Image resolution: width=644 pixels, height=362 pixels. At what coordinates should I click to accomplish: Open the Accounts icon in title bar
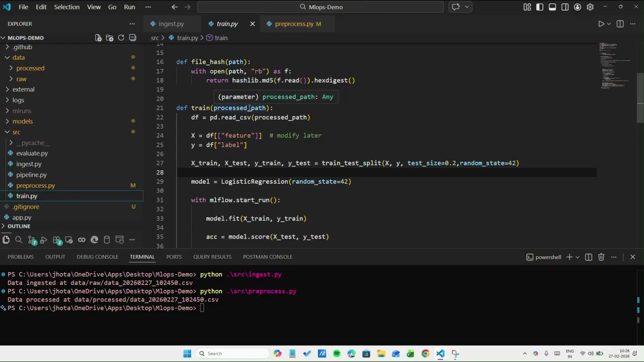click(x=578, y=7)
